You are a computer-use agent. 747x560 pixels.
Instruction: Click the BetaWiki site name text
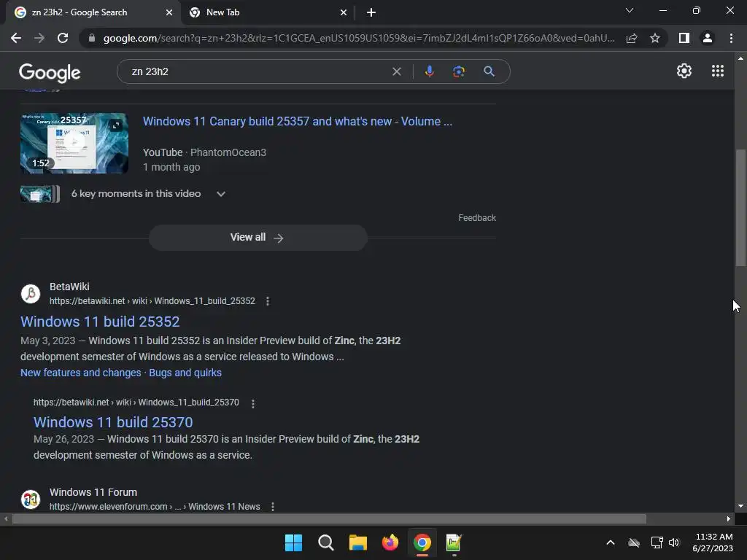pyautogui.click(x=69, y=287)
